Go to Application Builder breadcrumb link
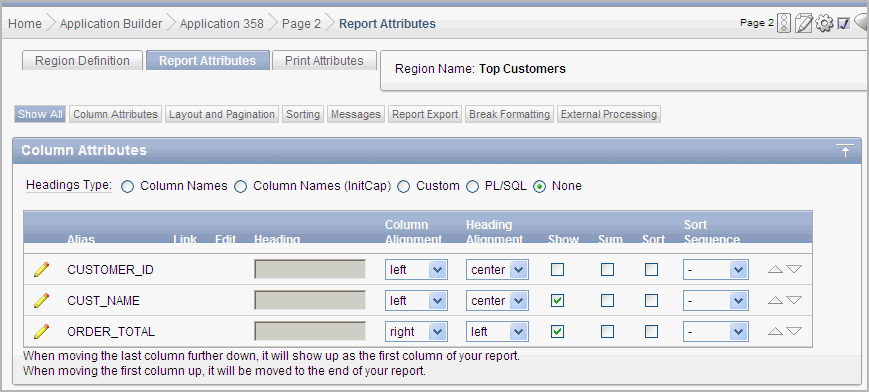Viewport: 869px width, 392px height. [x=111, y=24]
